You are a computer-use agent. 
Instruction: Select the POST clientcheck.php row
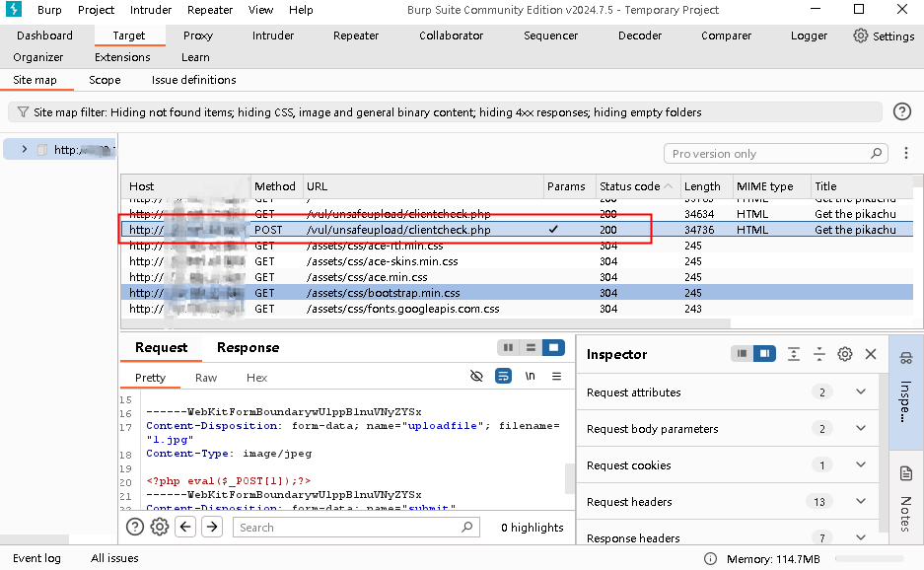tap(517, 230)
